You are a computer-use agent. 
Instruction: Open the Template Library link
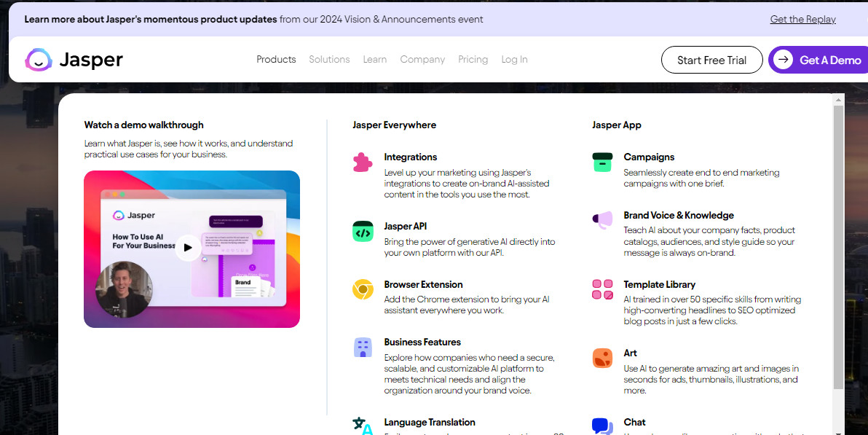pyautogui.click(x=659, y=284)
